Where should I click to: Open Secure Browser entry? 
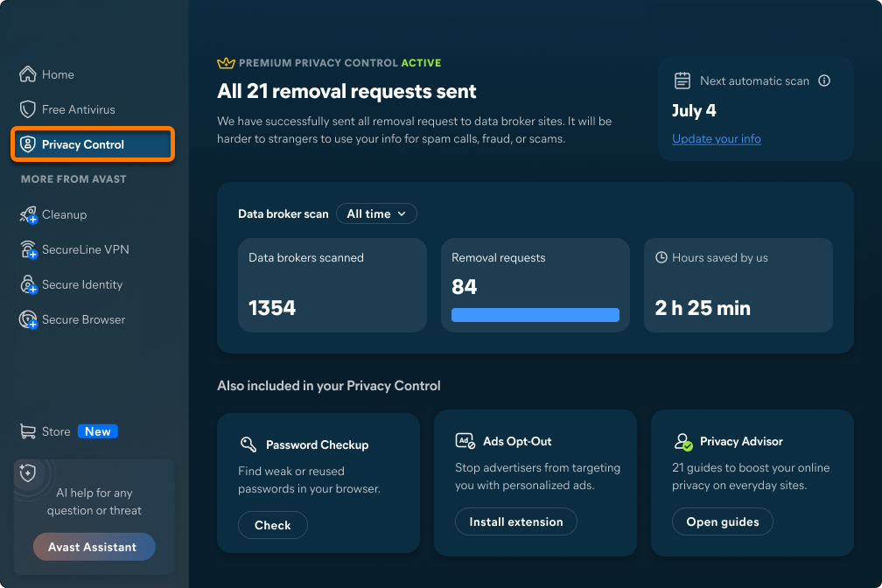pos(93,319)
